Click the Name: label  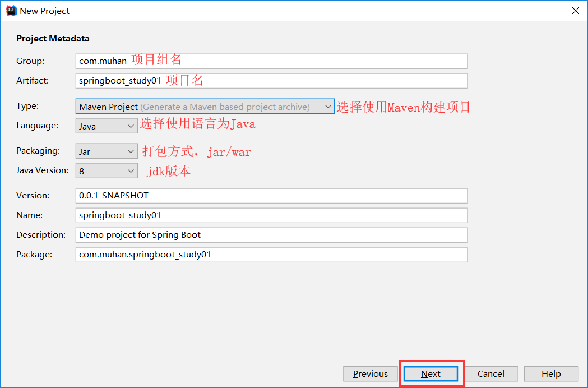(x=30, y=215)
